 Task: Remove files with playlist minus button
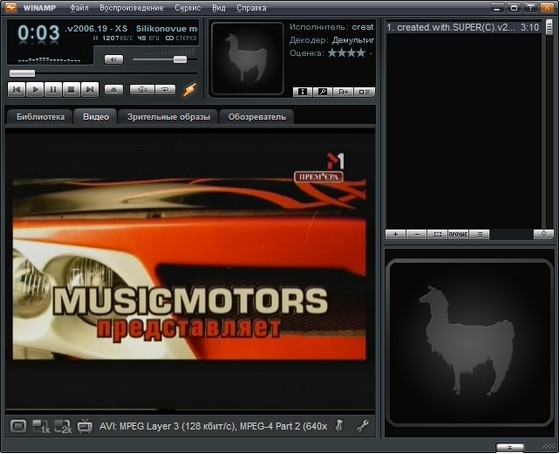coord(416,234)
